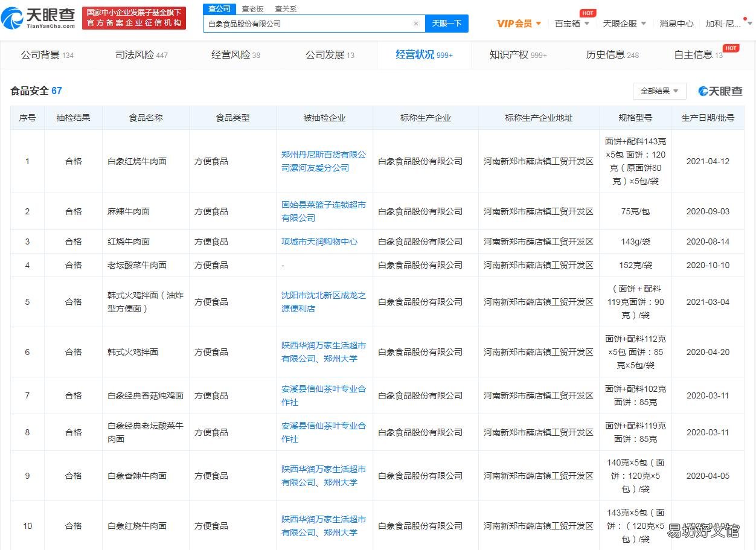Image resolution: width=756 pixels, height=550 pixels.
Task: Select the 经营状况 999+ tab
Action: point(424,55)
